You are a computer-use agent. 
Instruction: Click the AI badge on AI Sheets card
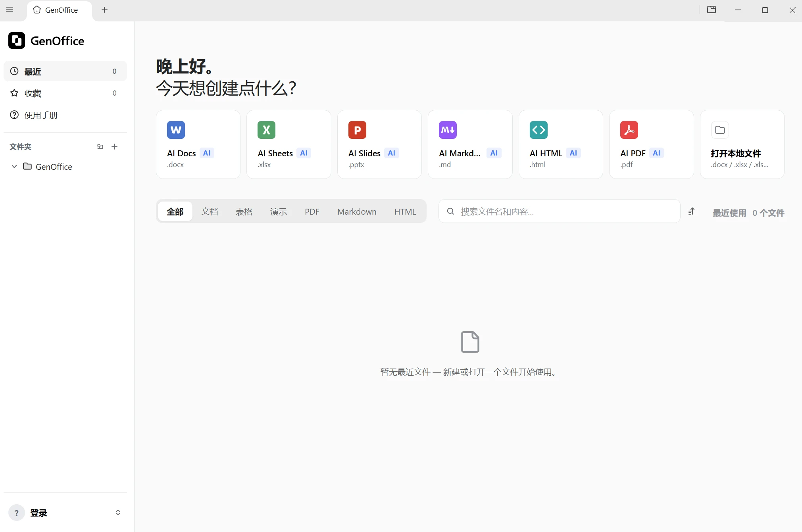[x=304, y=153]
